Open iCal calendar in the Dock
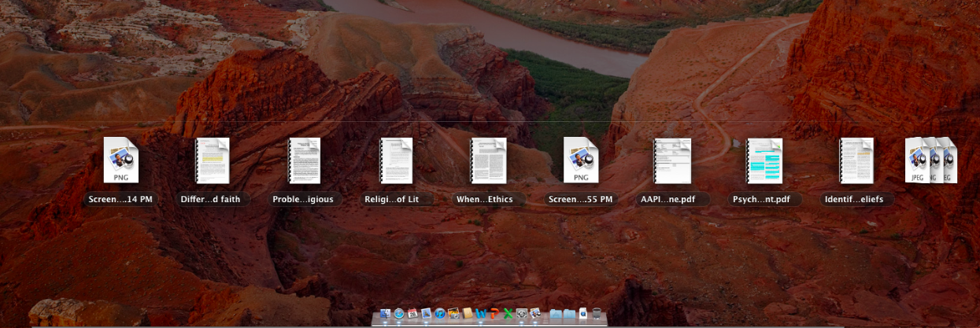 click(x=412, y=313)
